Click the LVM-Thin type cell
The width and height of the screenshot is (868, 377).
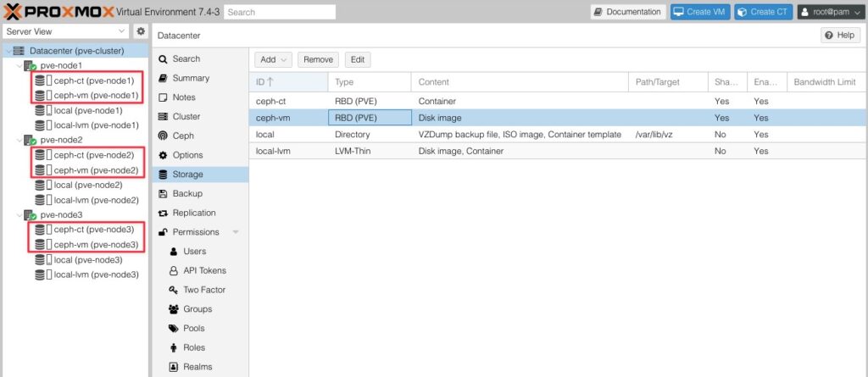[x=370, y=151]
